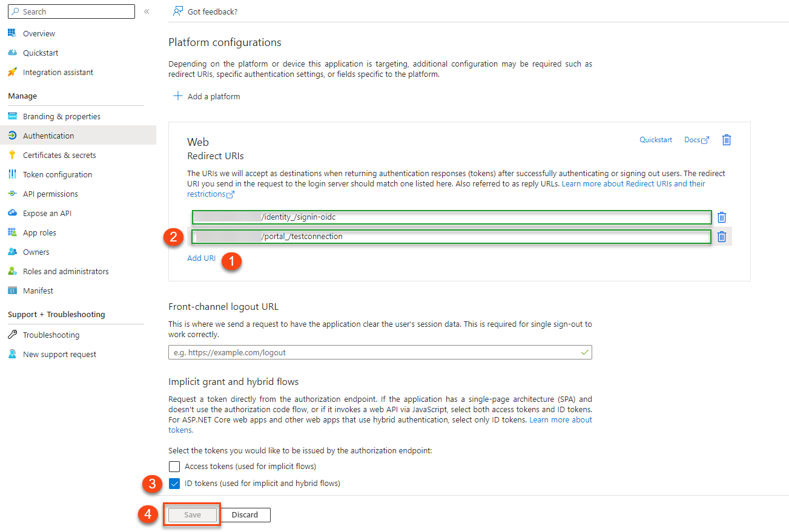Click Got feedback? link

pos(213,11)
